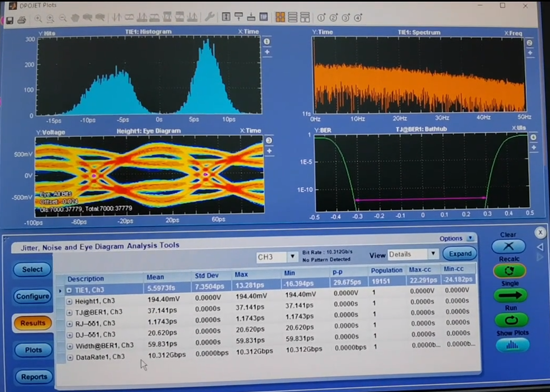Click the vertical fit arrows box icon
This screenshot has width=550, height=392.
click(x=226, y=16)
